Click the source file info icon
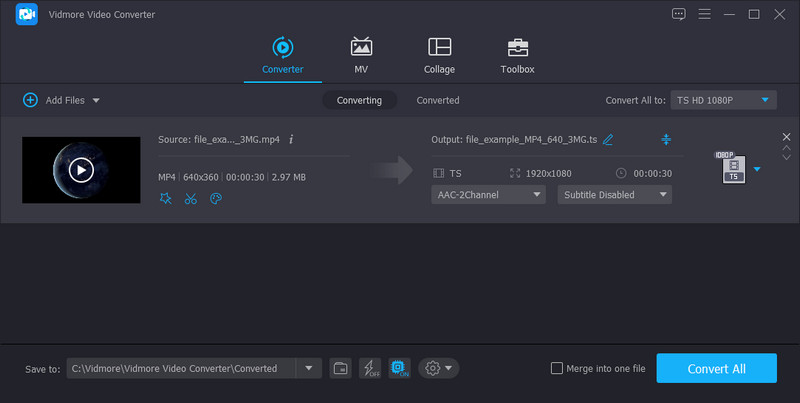Image resolution: width=800 pixels, height=403 pixels. [291, 139]
